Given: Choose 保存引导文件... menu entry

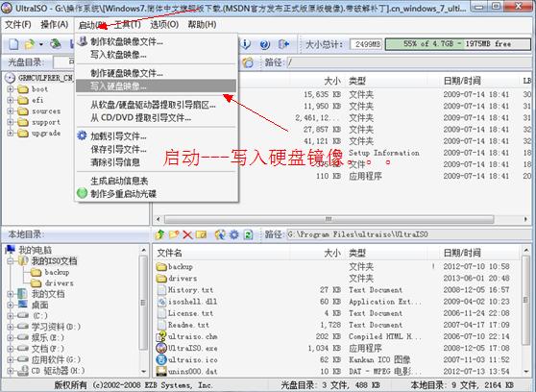Looking at the screenshot, I should click(156, 149).
